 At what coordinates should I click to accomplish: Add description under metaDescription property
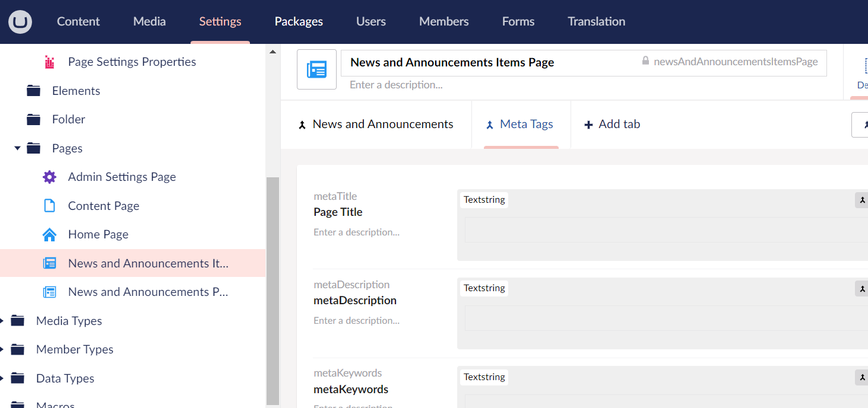pos(356,321)
